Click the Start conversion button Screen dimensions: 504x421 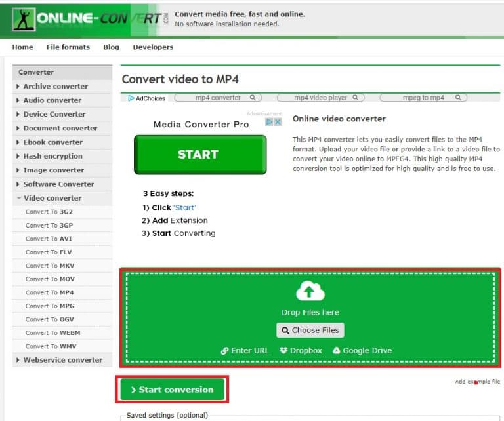(173, 390)
